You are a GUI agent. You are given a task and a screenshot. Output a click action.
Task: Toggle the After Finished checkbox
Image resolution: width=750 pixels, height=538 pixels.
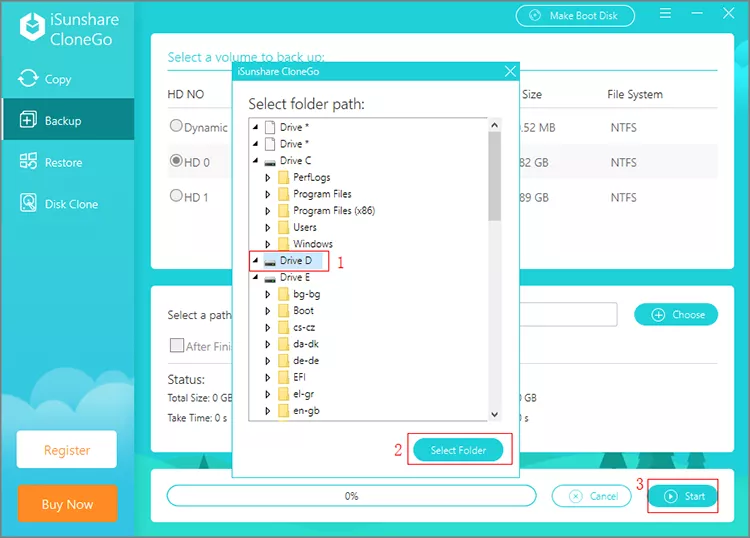[176, 345]
